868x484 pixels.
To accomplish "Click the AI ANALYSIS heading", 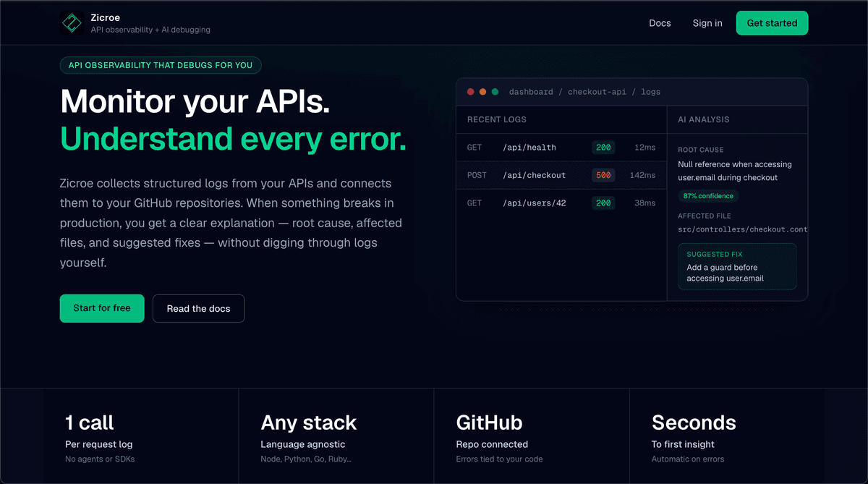I will pos(704,119).
